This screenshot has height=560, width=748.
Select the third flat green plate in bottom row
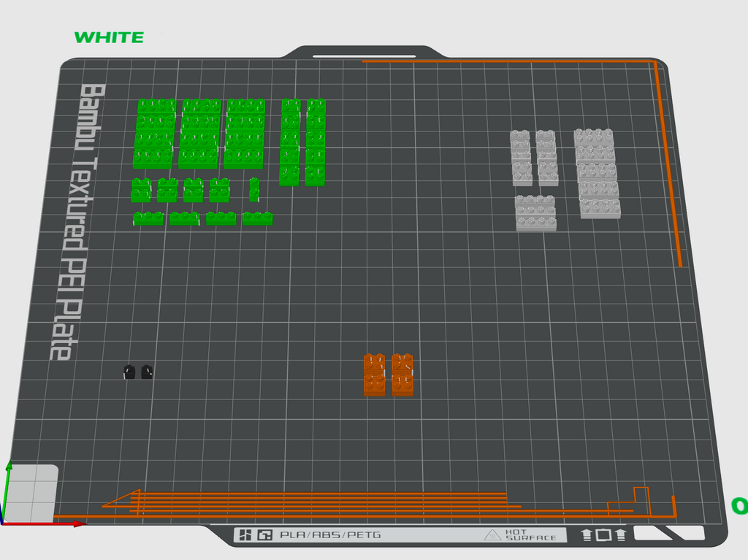pos(221,218)
